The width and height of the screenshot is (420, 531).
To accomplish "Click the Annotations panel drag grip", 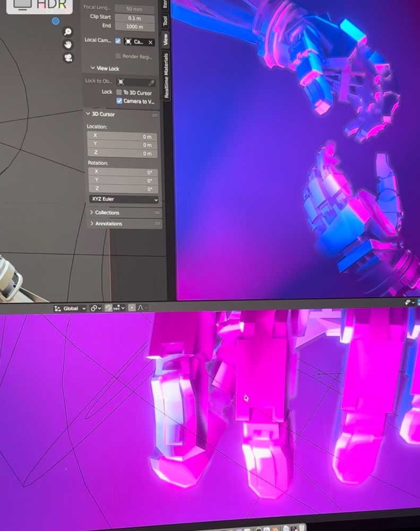I will pyautogui.click(x=157, y=224).
